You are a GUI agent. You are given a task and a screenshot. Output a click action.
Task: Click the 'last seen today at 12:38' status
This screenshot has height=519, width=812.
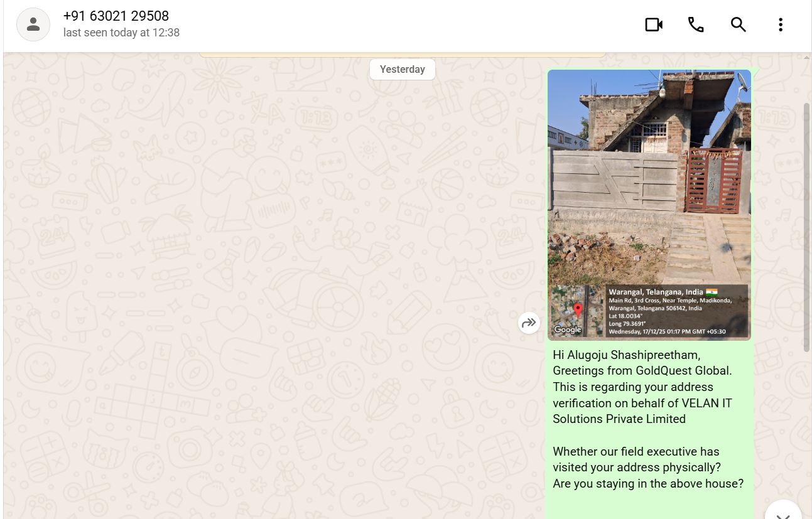tap(121, 33)
